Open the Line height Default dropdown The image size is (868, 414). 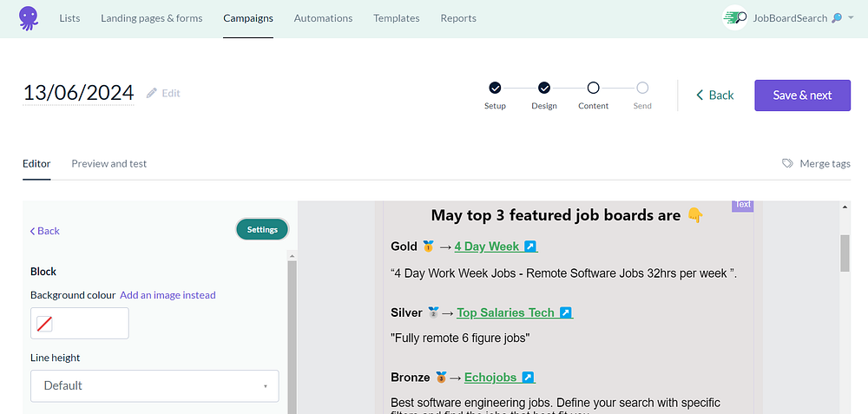[x=155, y=385]
